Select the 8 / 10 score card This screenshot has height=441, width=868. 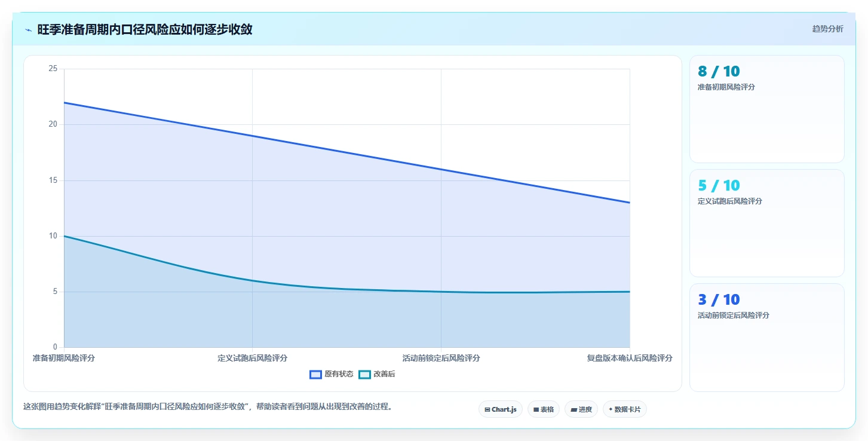pos(767,109)
